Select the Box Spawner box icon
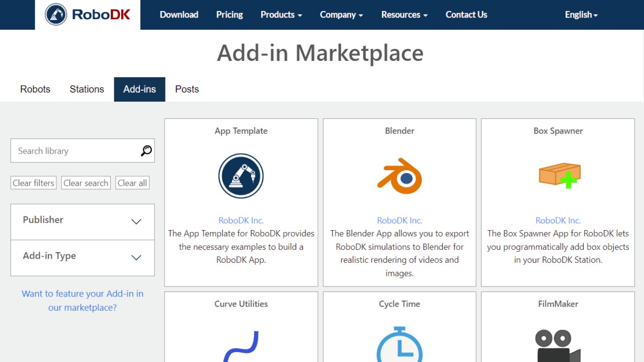This screenshot has width=644, height=362. (x=559, y=176)
